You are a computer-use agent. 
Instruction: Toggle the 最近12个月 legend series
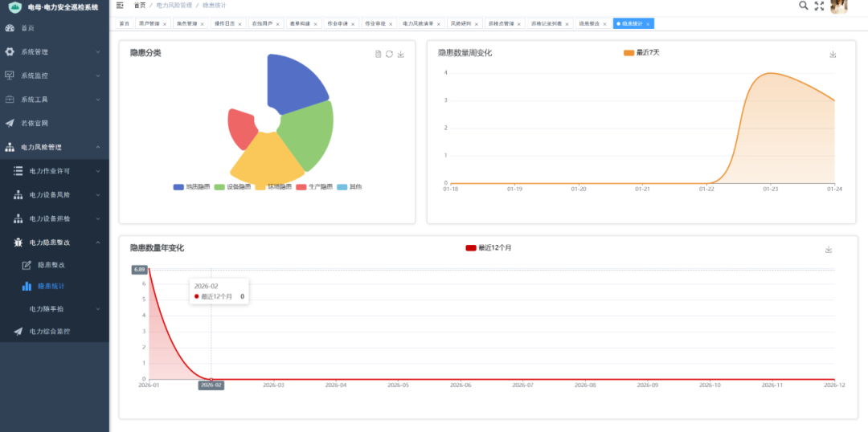[x=489, y=248]
